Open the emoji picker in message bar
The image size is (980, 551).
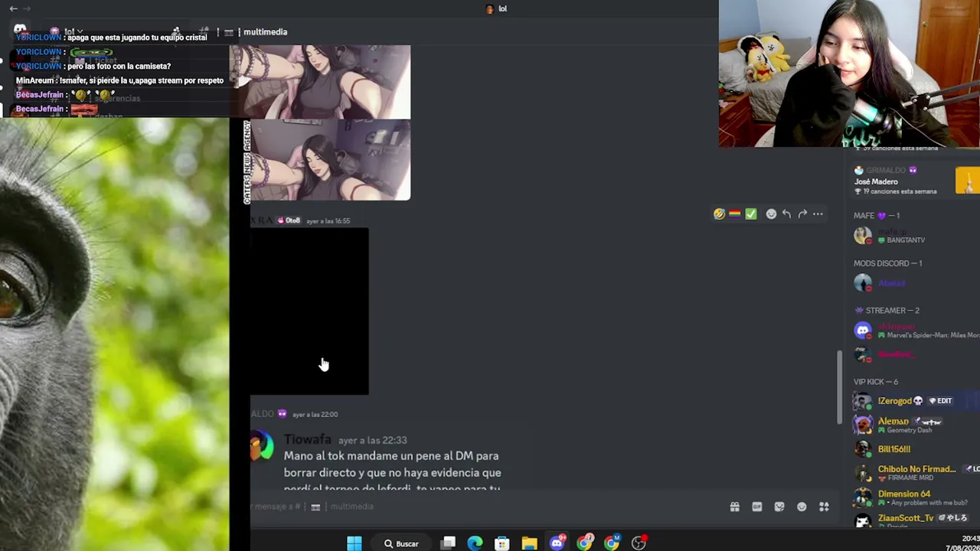802,507
